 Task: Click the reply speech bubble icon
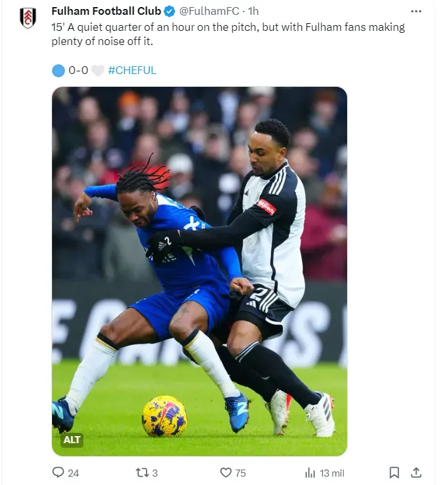[x=58, y=472]
